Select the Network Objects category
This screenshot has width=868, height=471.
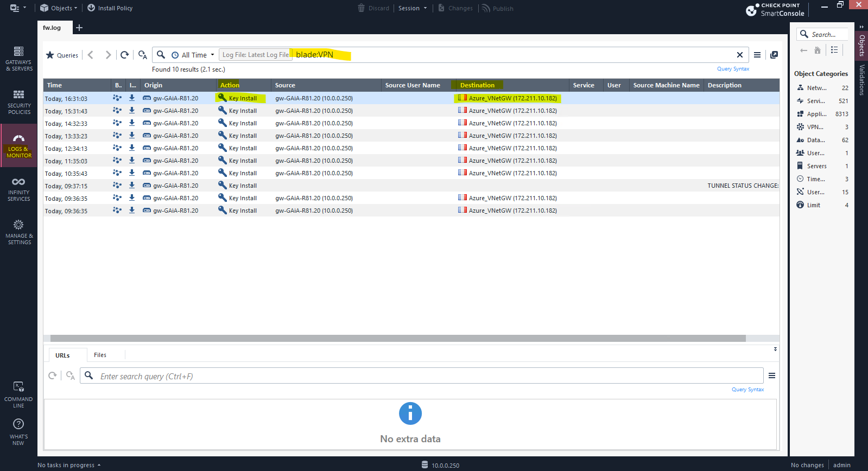pos(822,88)
